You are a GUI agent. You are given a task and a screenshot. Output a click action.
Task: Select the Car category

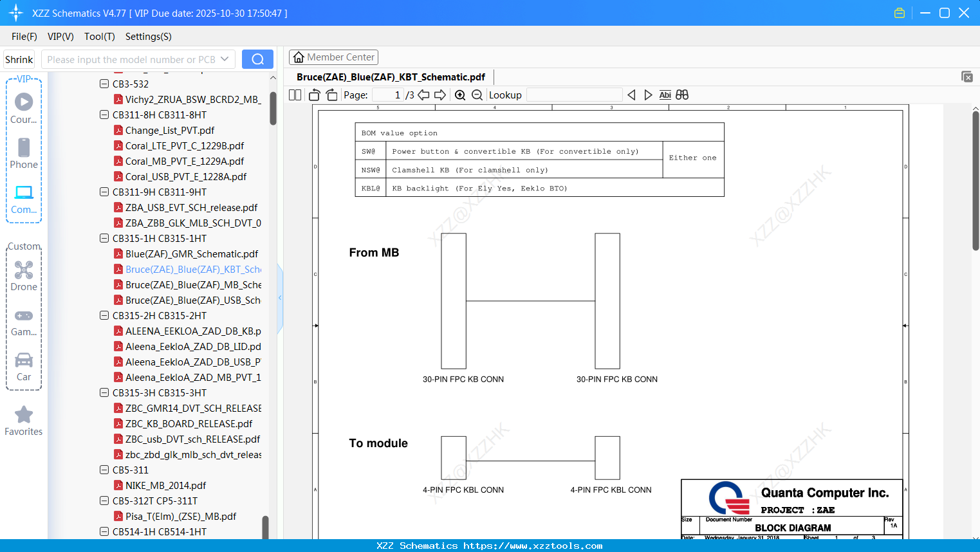[24, 367]
